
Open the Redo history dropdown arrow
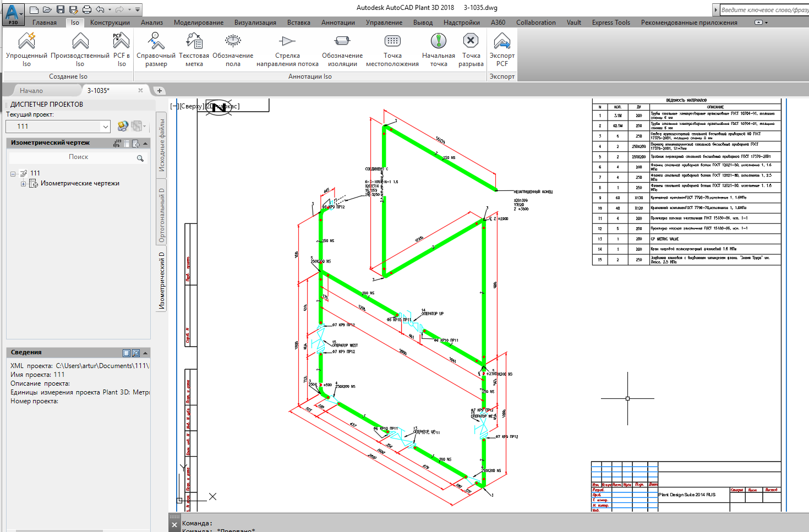click(129, 9)
